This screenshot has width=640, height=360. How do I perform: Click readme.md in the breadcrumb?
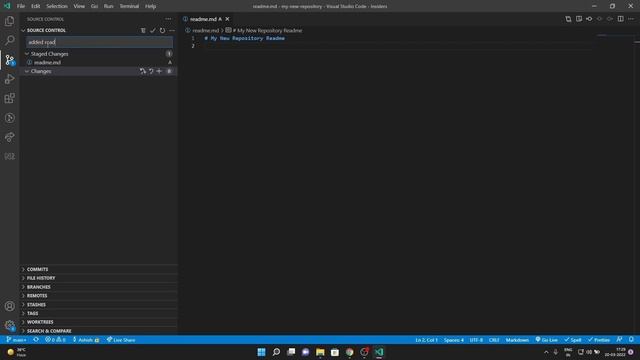tap(206, 30)
